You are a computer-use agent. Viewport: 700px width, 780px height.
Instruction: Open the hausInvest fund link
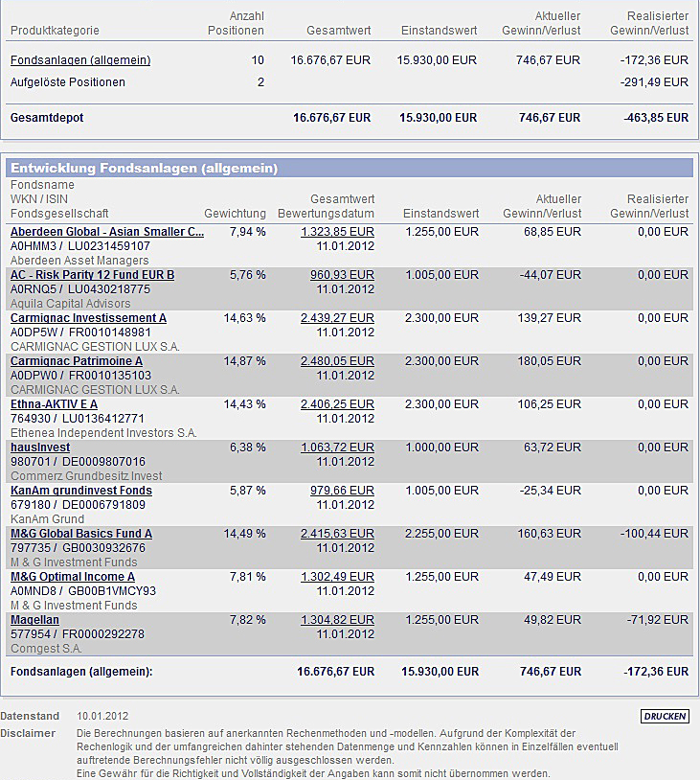[x=40, y=447]
